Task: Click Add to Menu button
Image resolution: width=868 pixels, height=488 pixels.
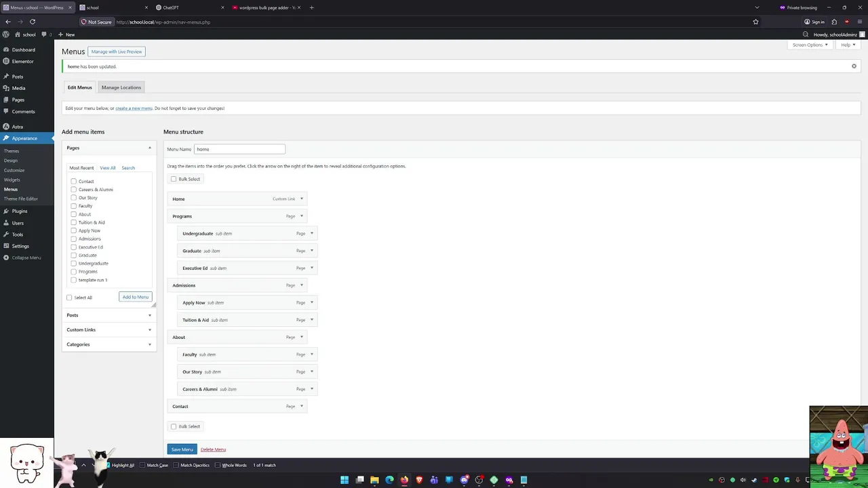Action: 136,297
